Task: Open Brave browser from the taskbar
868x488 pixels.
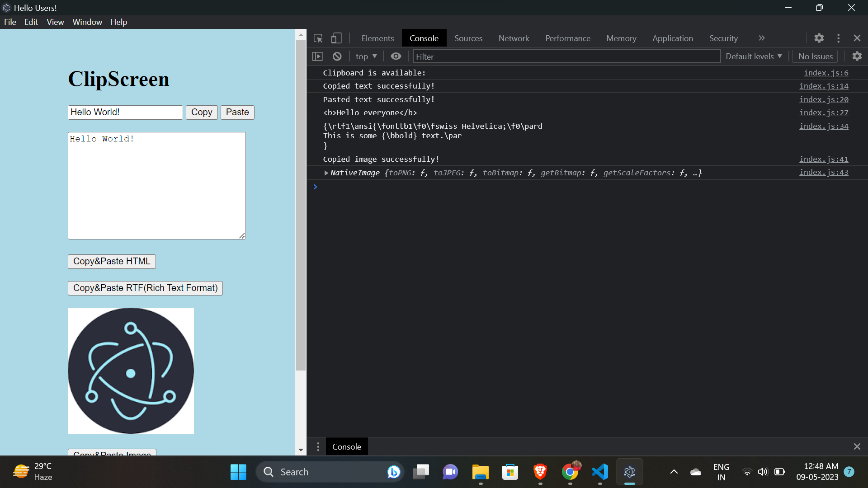Action: 540,471
